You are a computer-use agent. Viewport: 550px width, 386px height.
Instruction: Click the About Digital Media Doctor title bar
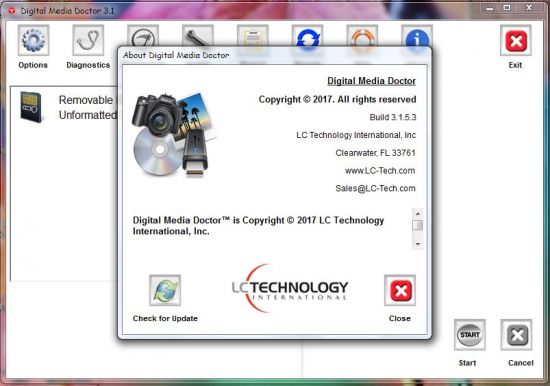(275, 55)
